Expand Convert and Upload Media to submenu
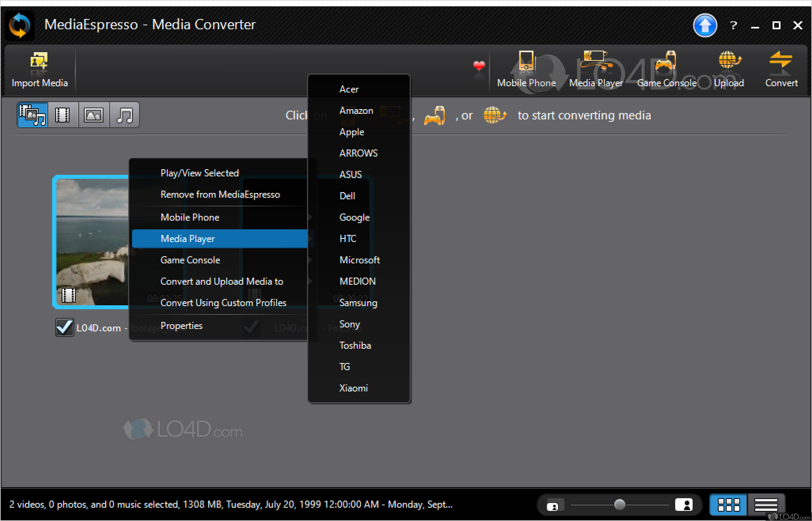812x521 pixels. point(222,281)
